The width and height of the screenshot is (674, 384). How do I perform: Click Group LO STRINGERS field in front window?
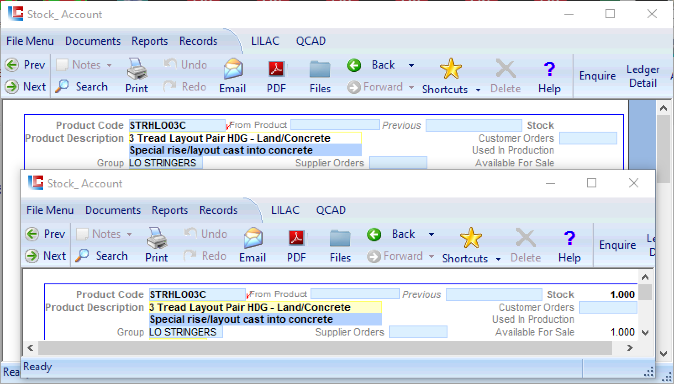point(186,332)
